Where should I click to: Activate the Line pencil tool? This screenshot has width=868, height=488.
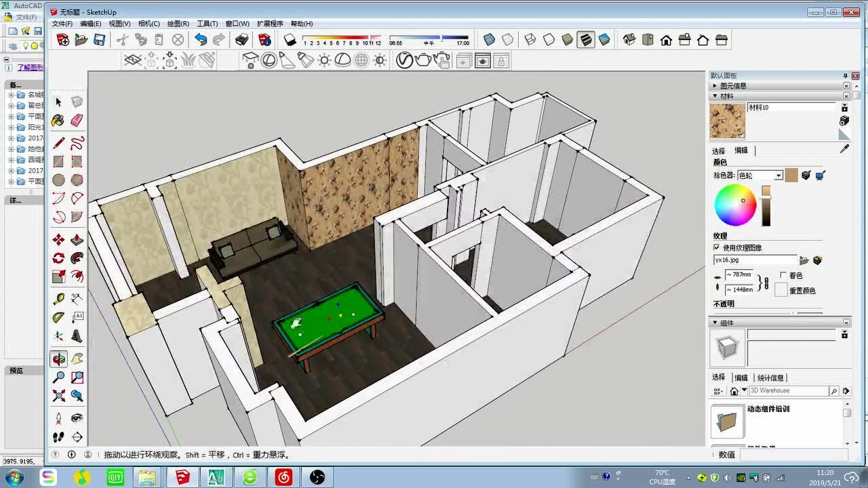point(59,143)
